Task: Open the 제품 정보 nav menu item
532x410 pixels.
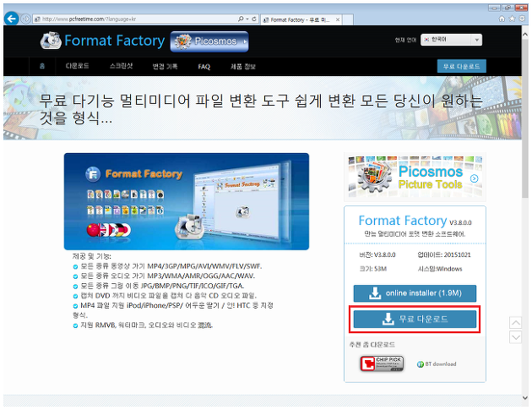Action: 243,67
